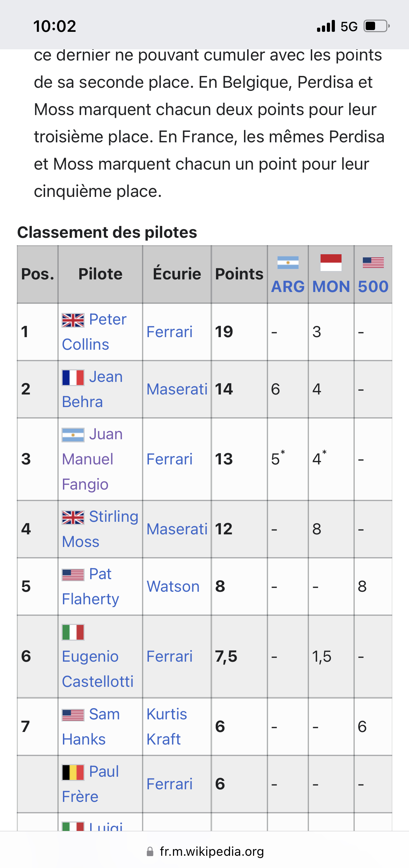Image resolution: width=409 pixels, height=868 pixels.
Task: Tap Ferrari in Peter Collins's row
Action: 170,332
